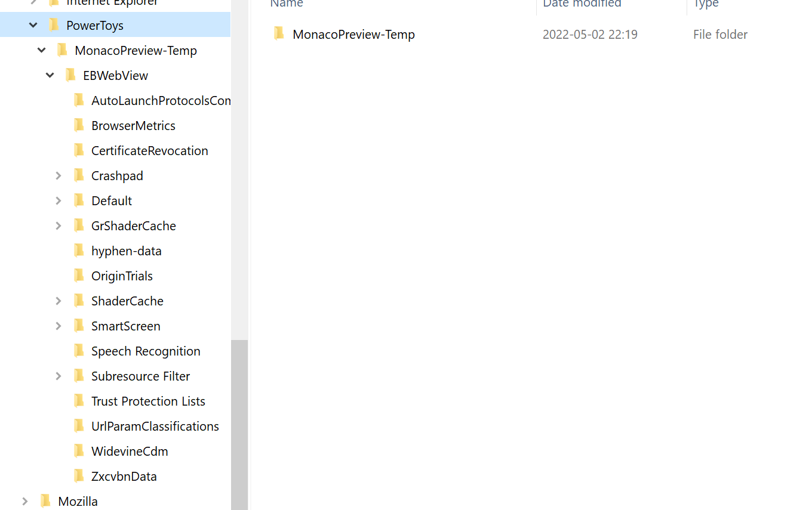Click the Subresource Filter folder icon
812x510 pixels.
[79, 375]
